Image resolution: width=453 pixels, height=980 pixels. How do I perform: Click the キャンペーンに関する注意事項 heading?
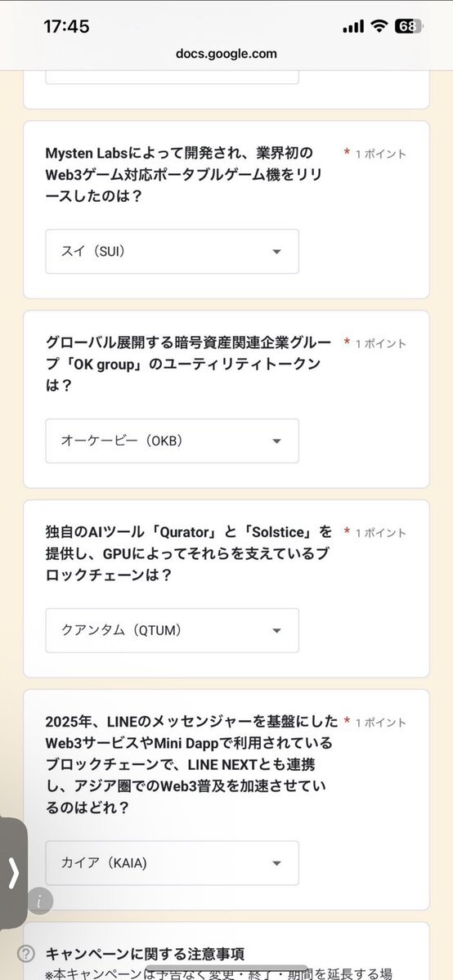[145, 954]
